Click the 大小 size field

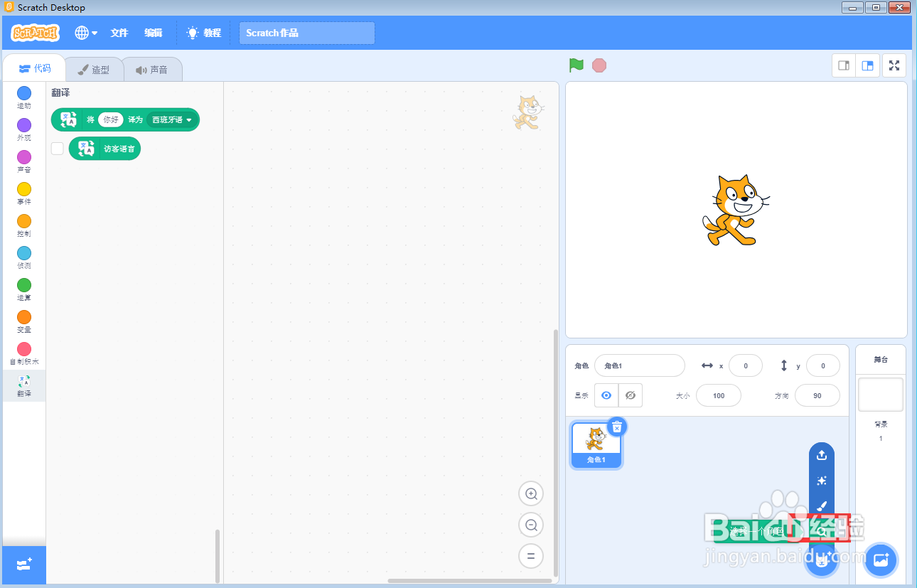719,395
